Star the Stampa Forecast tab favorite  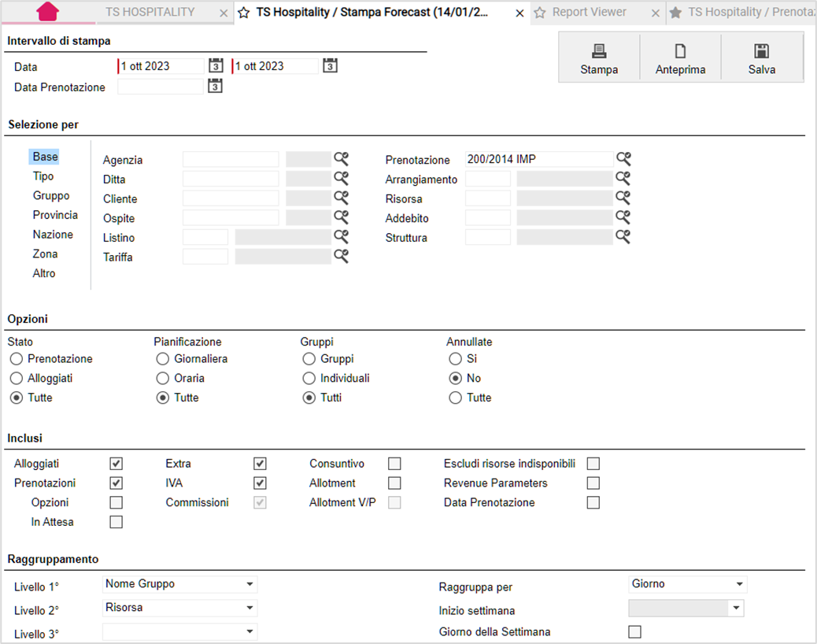pos(243,13)
